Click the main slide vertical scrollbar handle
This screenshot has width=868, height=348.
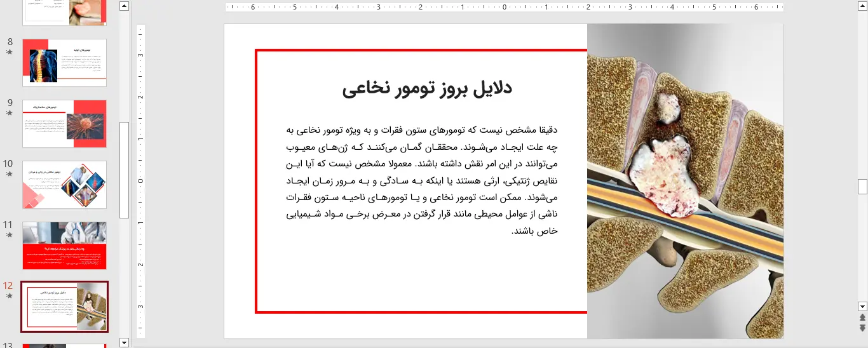[862, 186]
